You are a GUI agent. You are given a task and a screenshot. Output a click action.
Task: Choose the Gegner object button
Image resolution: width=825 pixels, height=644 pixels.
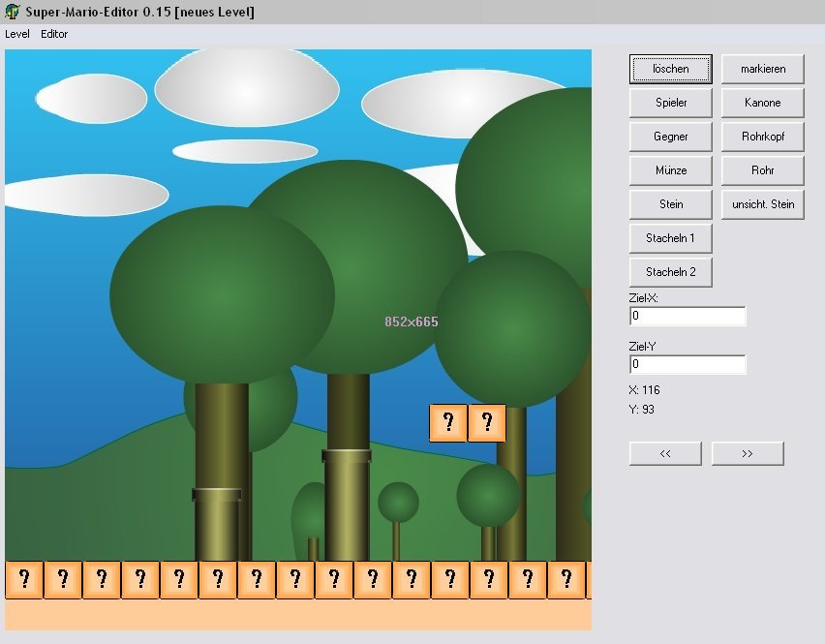click(x=671, y=137)
